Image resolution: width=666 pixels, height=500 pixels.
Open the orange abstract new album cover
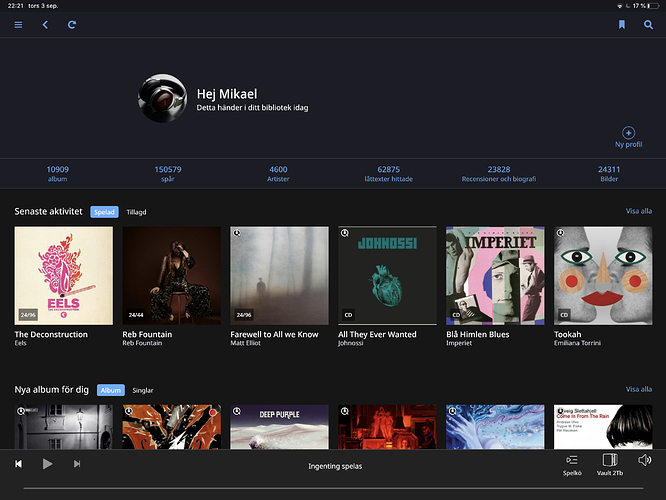pyautogui.click(x=172, y=427)
